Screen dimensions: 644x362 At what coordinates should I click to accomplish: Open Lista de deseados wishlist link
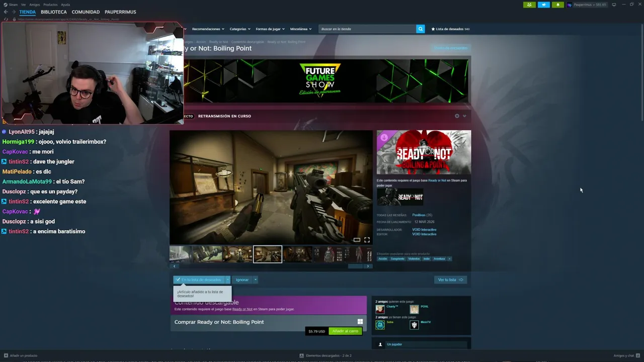pos(450,29)
